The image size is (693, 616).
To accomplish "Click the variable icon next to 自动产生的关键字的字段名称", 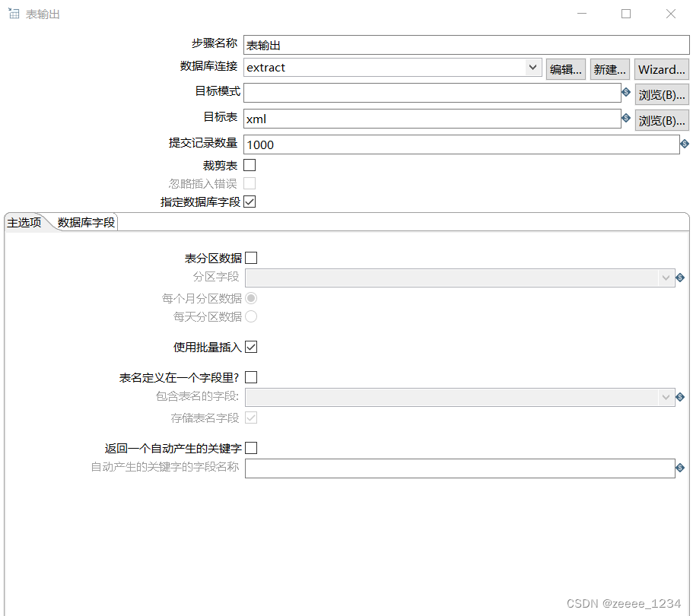I will 679,468.
